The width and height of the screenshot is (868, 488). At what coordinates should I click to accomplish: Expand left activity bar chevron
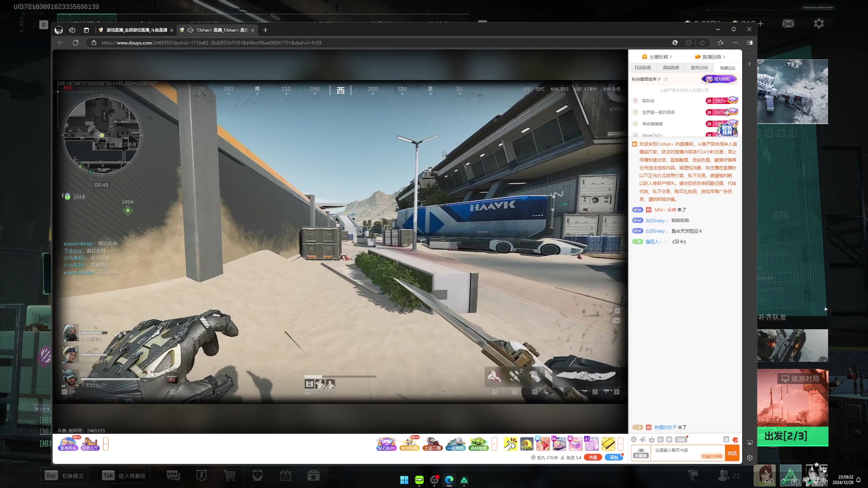[x=106, y=444]
